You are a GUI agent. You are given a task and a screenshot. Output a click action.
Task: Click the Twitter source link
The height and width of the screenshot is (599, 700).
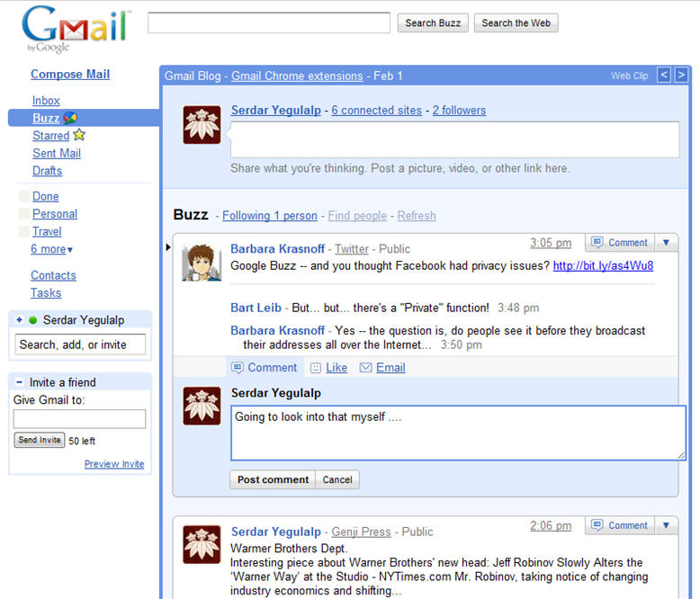(x=352, y=248)
